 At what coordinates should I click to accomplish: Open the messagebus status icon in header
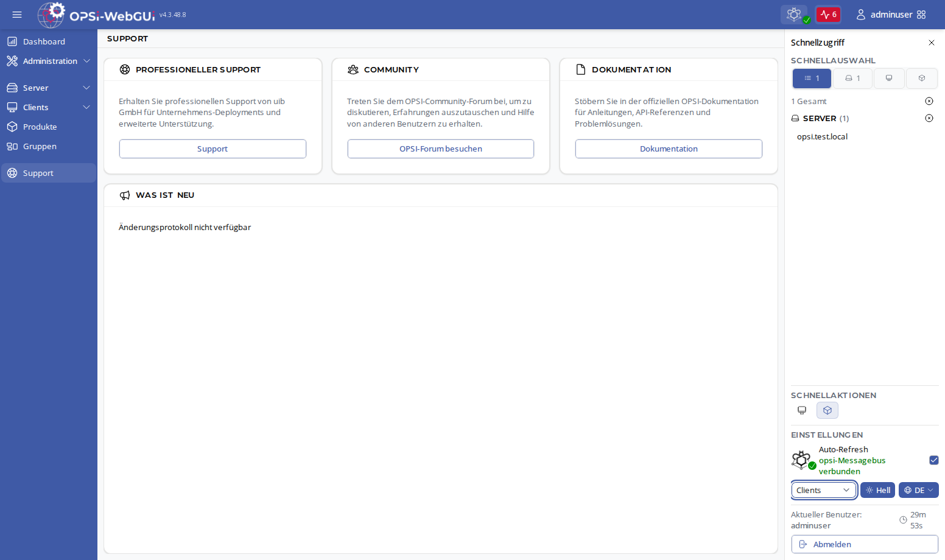click(794, 15)
